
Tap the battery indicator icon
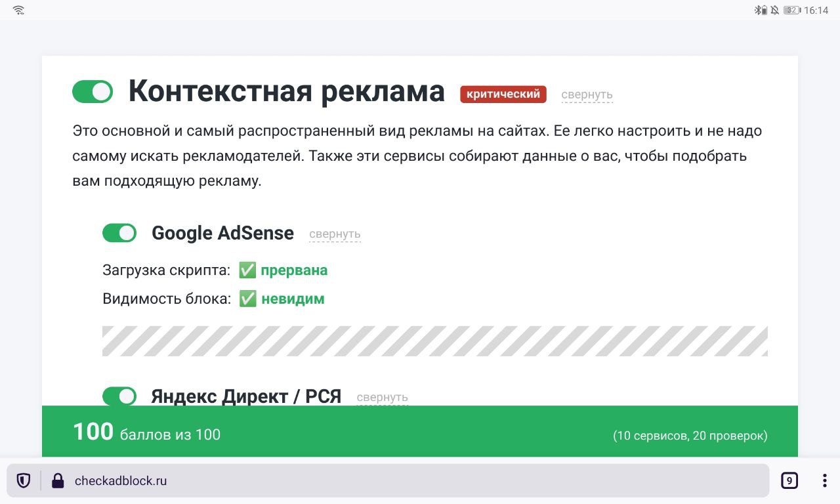point(792,10)
